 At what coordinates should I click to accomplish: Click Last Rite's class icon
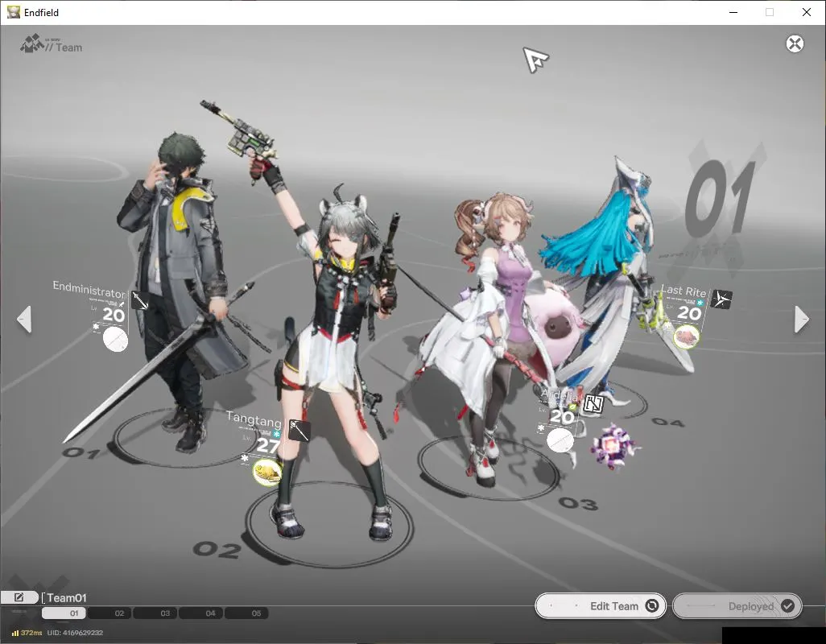[722, 299]
